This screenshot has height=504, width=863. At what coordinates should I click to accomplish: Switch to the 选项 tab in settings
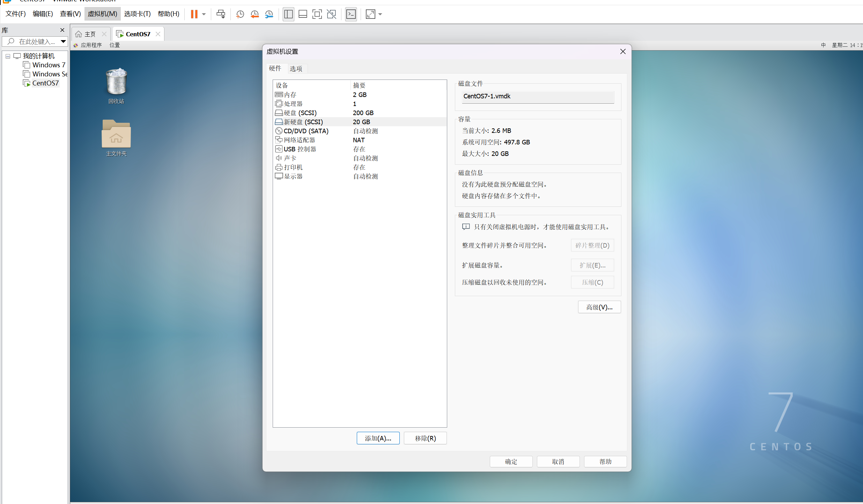click(x=296, y=69)
